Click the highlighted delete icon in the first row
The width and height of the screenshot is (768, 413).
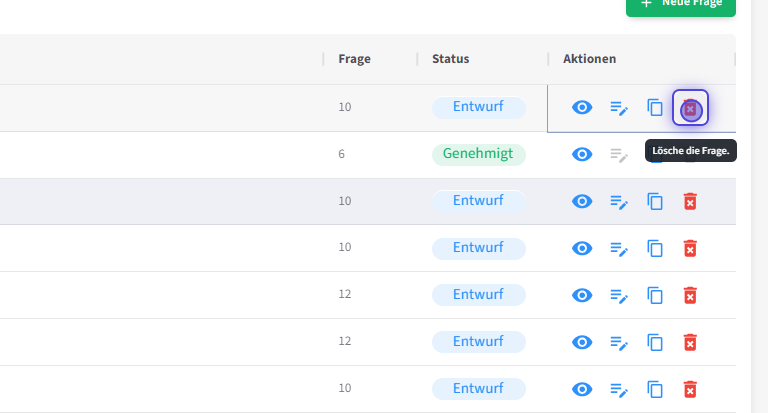(x=690, y=108)
